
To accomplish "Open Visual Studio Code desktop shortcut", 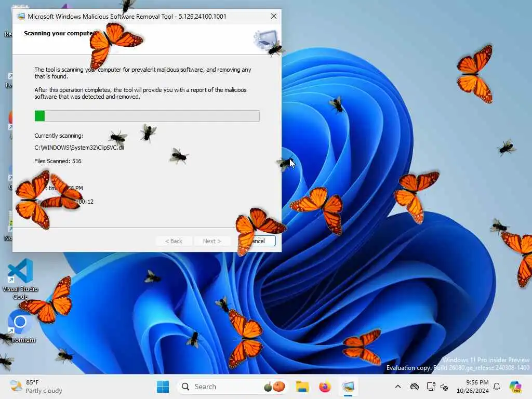I will click(x=20, y=279).
